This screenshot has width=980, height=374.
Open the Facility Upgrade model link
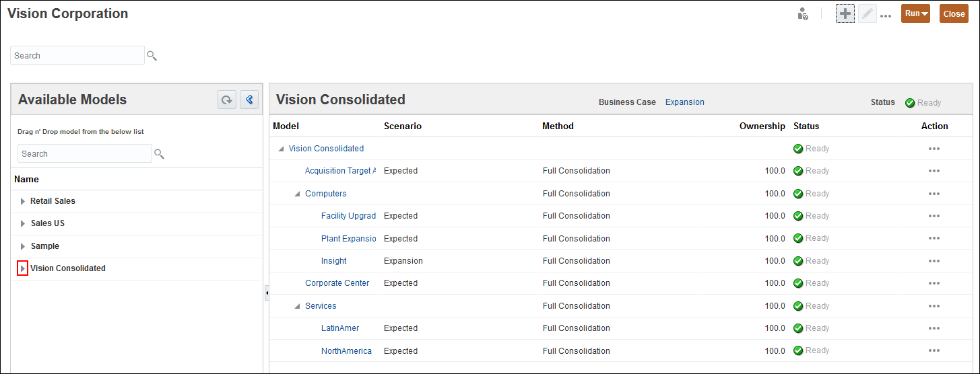pyautogui.click(x=348, y=216)
